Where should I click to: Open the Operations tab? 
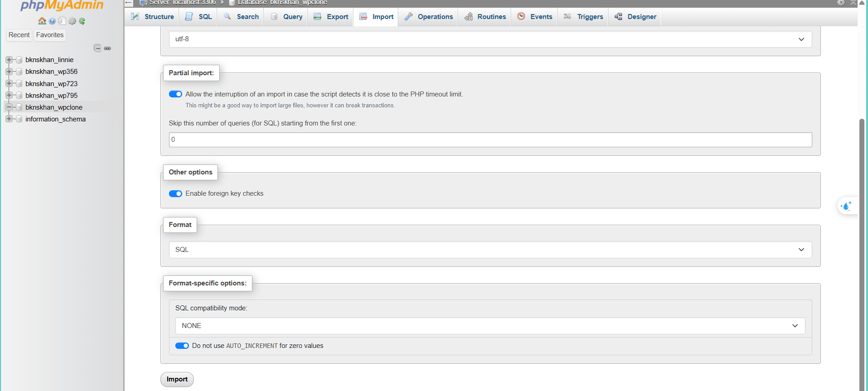point(429,17)
